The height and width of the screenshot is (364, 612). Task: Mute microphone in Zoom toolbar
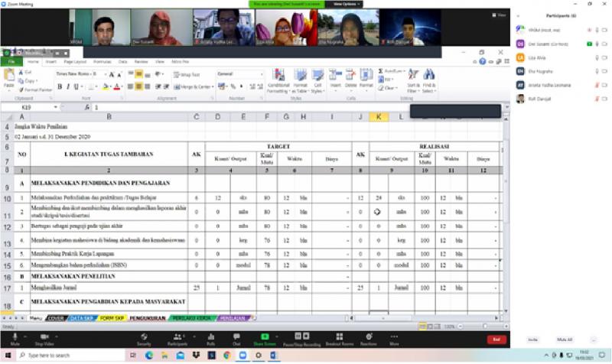point(15,336)
